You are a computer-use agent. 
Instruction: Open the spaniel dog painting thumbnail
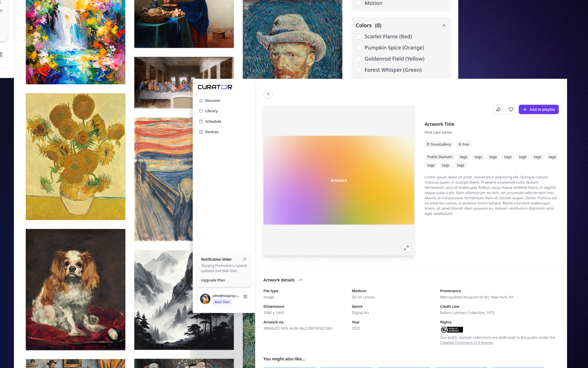[x=75, y=289]
